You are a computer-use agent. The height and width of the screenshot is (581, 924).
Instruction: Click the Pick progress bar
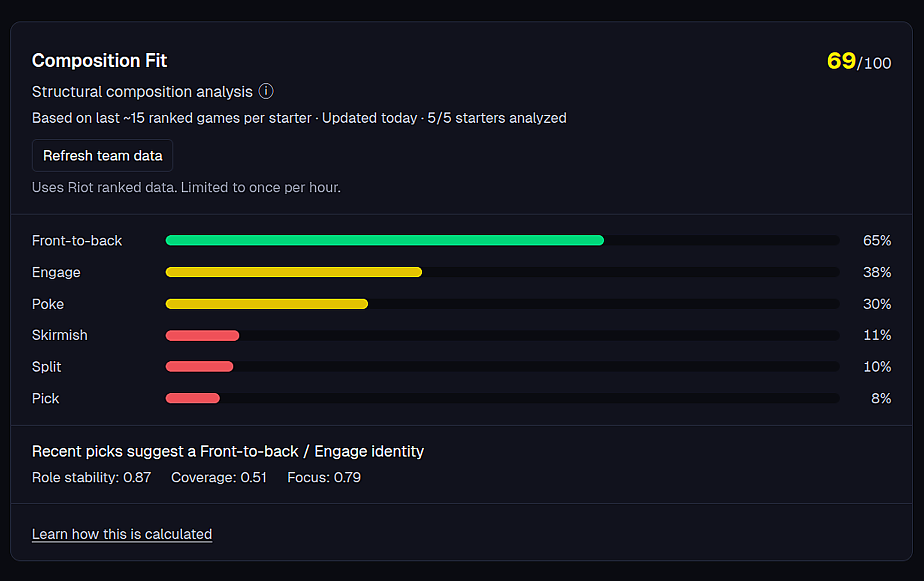(192, 398)
